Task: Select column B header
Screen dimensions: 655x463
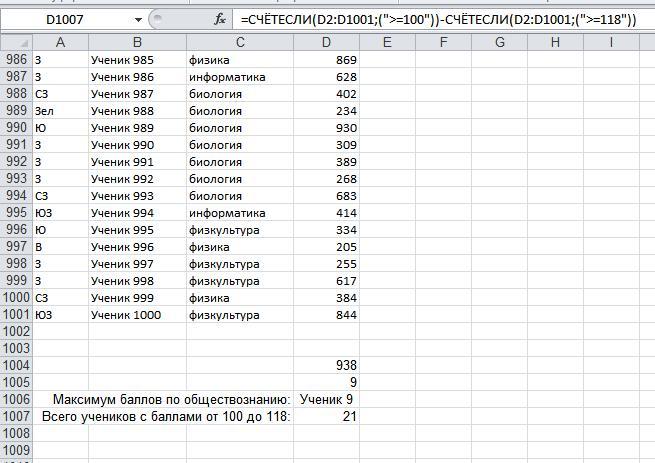Action: pyautogui.click(x=137, y=42)
